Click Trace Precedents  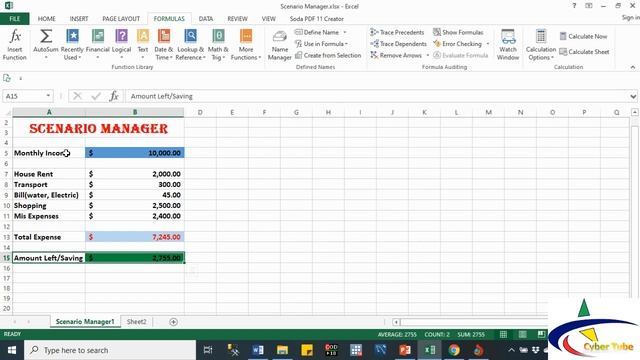(x=398, y=32)
